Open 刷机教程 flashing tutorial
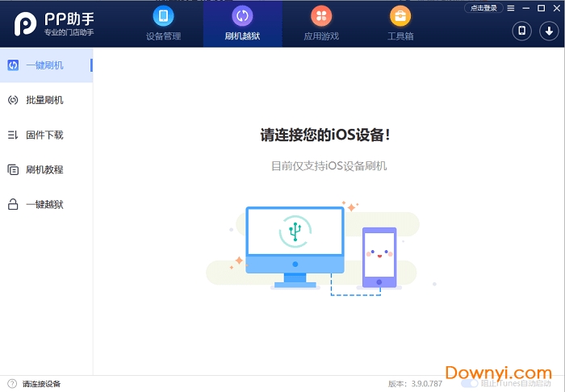565x392 pixels. (47, 169)
